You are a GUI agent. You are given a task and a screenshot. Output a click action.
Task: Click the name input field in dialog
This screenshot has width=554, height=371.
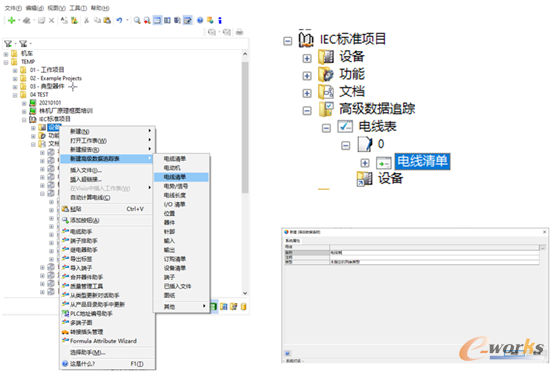tap(434, 253)
